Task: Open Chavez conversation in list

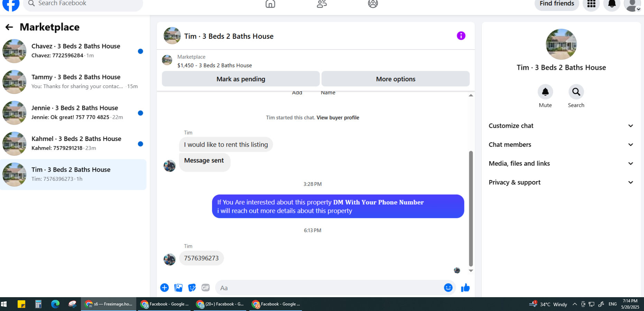Action: coord(73,51)
